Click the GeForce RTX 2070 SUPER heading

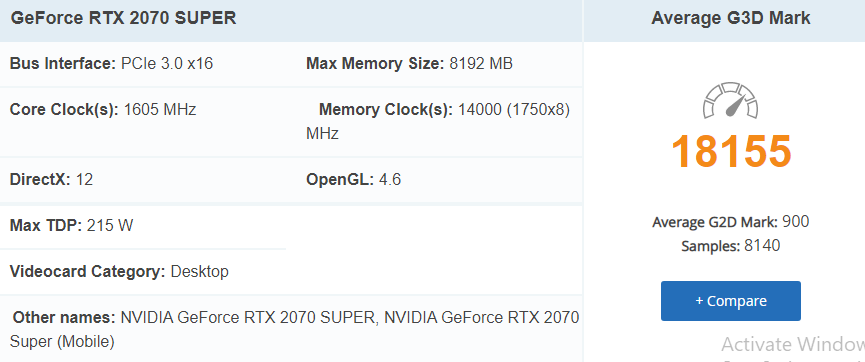[124, 18]
